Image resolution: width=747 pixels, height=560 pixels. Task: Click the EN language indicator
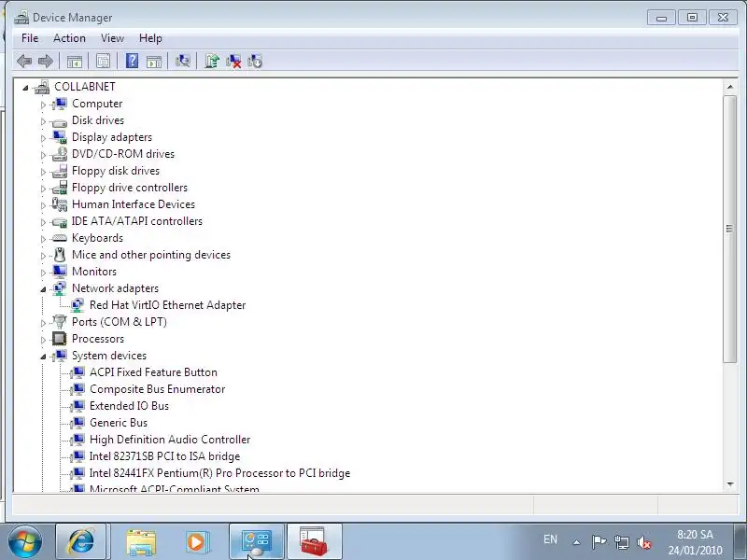(550, 539)
